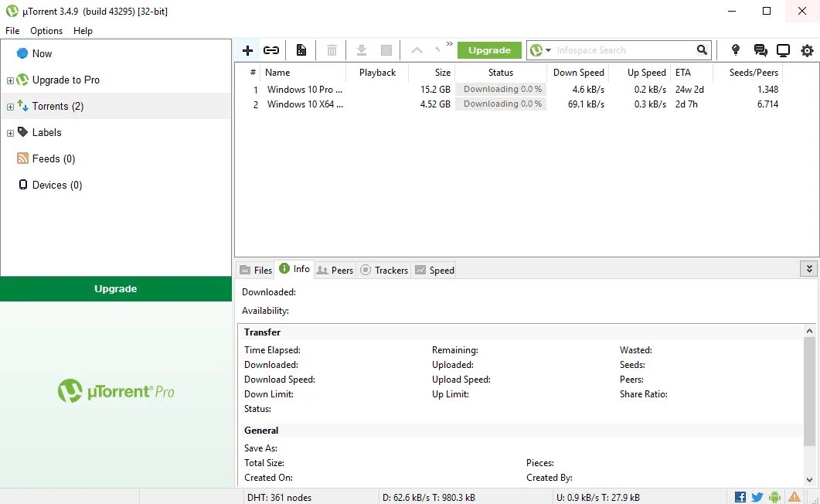Click the µTorrent title bar logo
Screen dimensions: 820x504
[x=12, y=11]
